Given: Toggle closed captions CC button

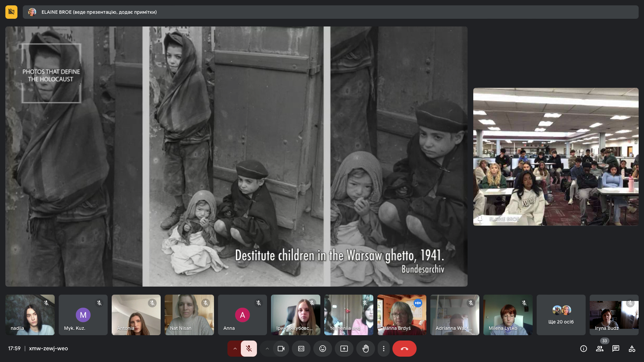Looking at the screenshot, I should [x=301, y=349].
